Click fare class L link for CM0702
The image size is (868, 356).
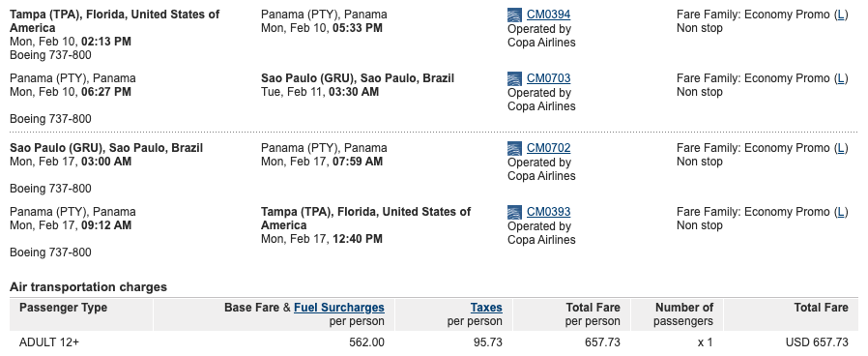(x=841, y=148)
